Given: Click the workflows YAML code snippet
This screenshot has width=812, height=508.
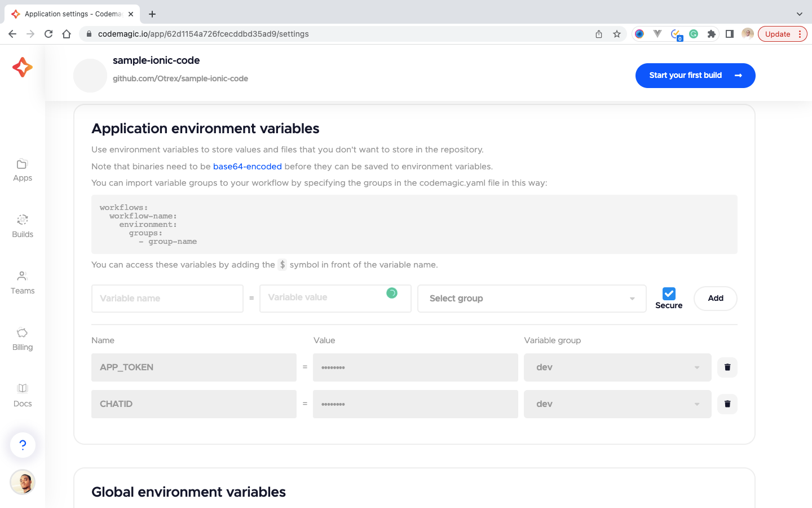Looking at the screenshot, I should point(414,225).
